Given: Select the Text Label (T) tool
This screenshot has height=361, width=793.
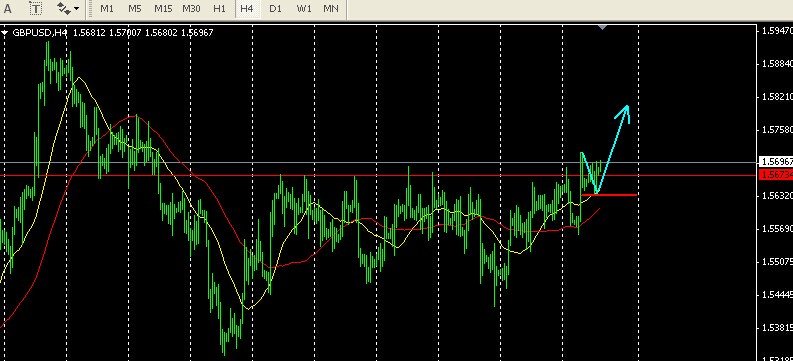Looking at the screenshot, I should (x=35, y=9).
